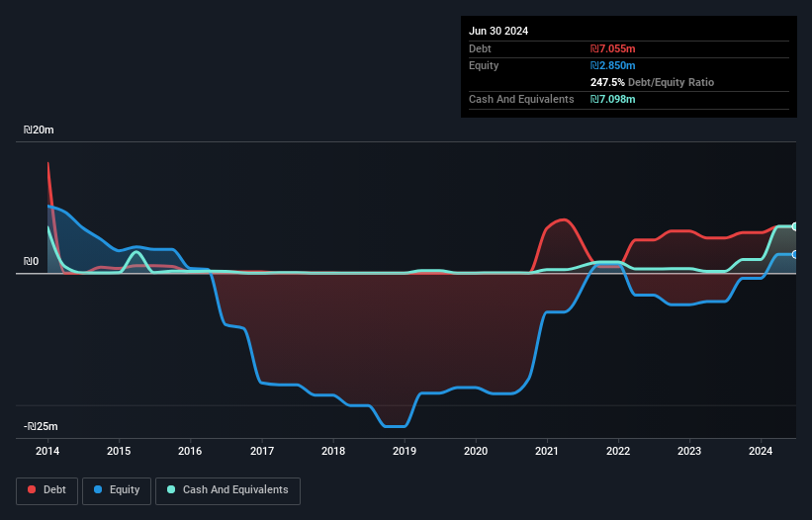Click the blue equity endpoint marker at chart's right edge
The height and width of the screenshot is (520, 812).
pyautogui.click(x=794, y=255)
